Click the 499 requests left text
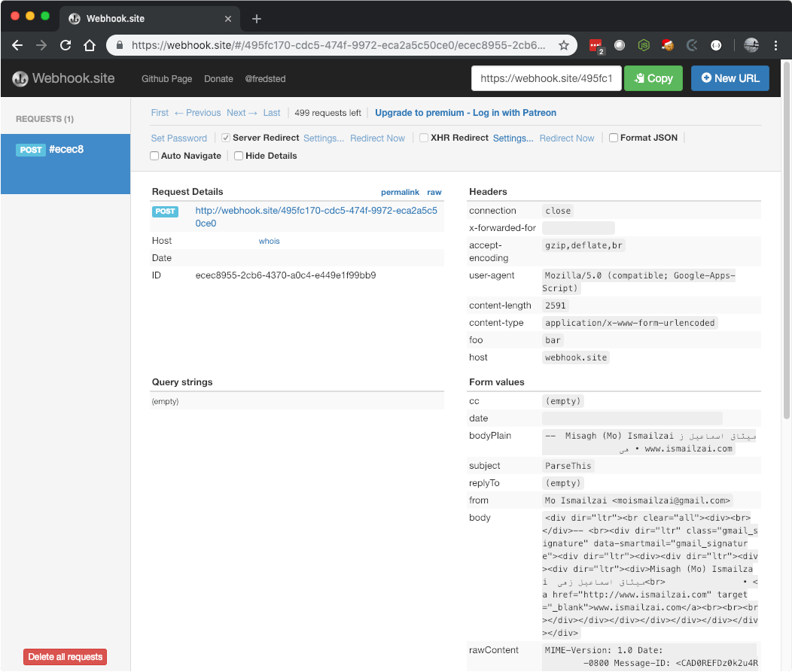Viewport: 792px width, 672px height. tap(327, 113)
